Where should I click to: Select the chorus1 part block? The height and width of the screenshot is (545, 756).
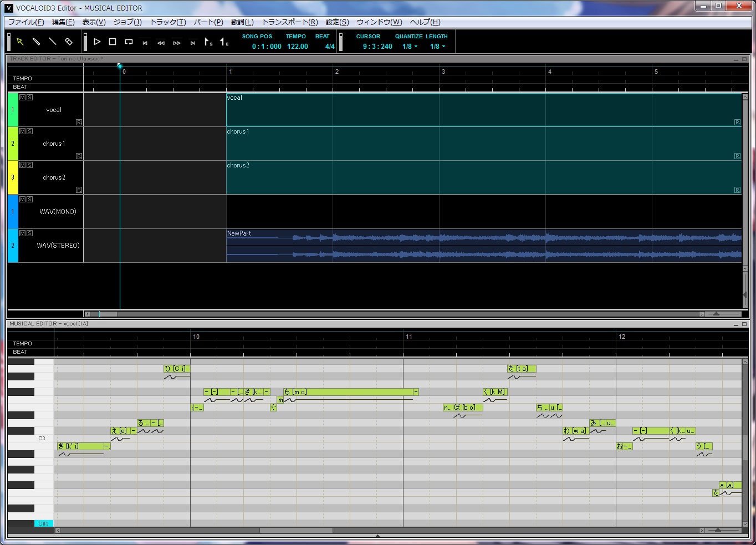click(x=484, y=144)
